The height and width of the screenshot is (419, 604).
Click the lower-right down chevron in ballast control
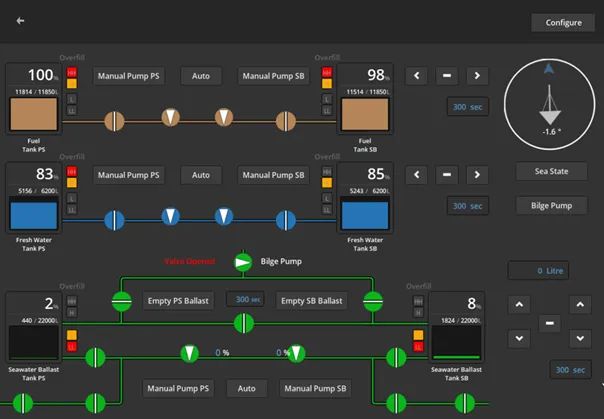(x=580, y=339)
